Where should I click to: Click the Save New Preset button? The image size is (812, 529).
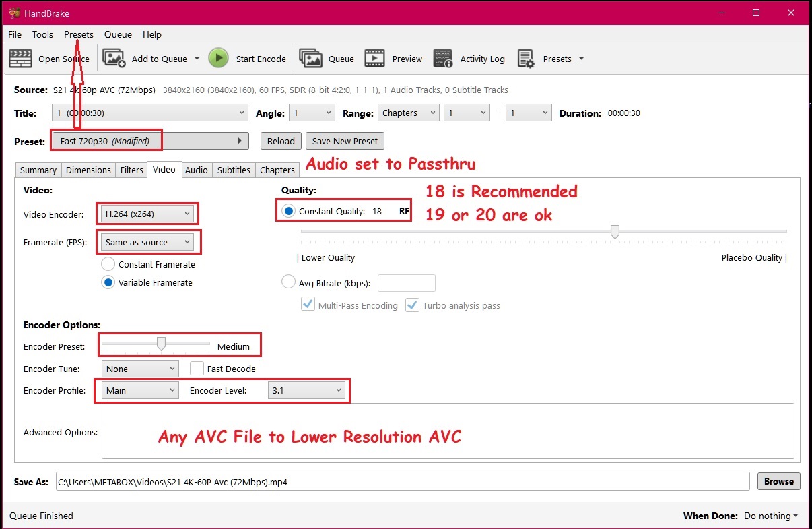(x=345, y=141)
